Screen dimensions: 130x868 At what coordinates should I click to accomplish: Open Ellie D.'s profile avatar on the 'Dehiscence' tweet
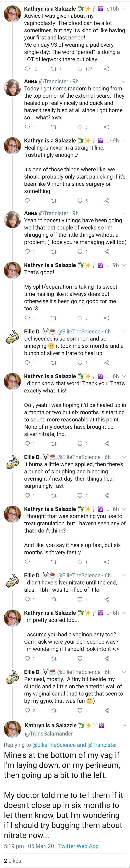click(12, 337)
